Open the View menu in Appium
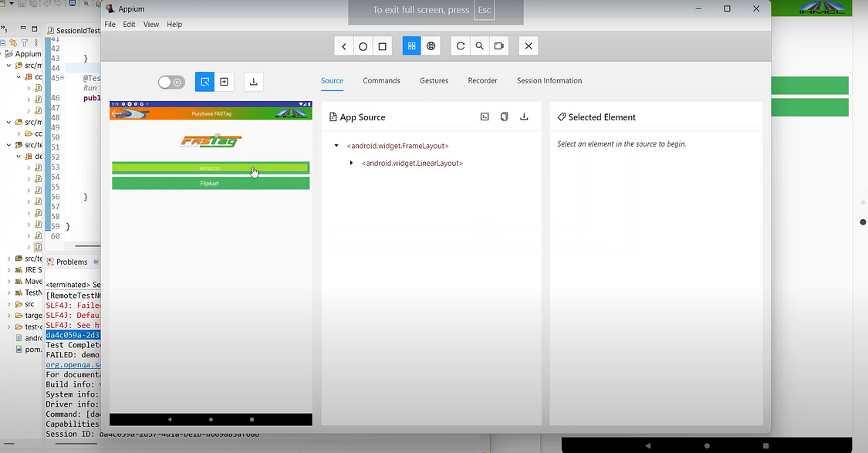This screenshot has height=453, width=868. 151,25
